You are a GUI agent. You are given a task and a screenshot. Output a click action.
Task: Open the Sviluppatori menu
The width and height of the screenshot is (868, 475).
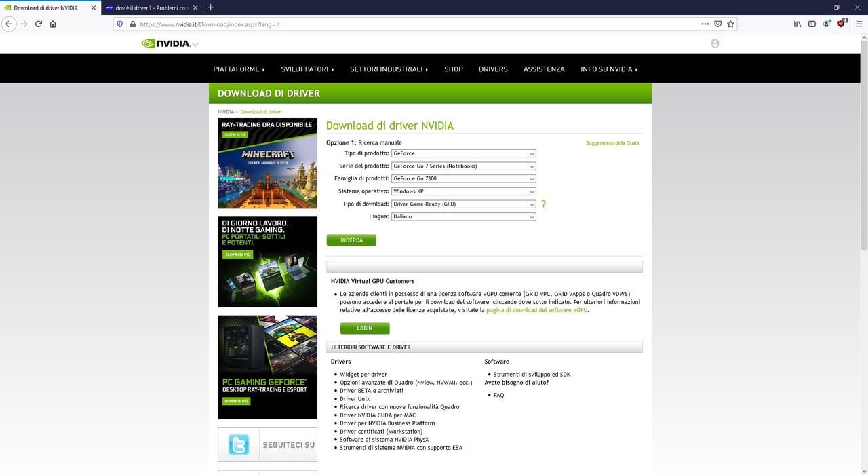click(307, 69)
